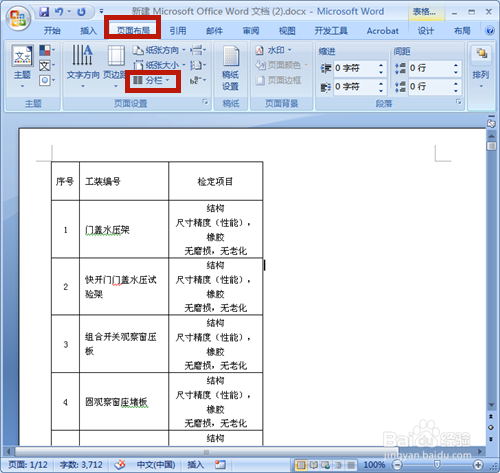Viewport: 500px width, 473px height.
Task: Zoom in with the plus button
Action: click(x=478, y=465)
